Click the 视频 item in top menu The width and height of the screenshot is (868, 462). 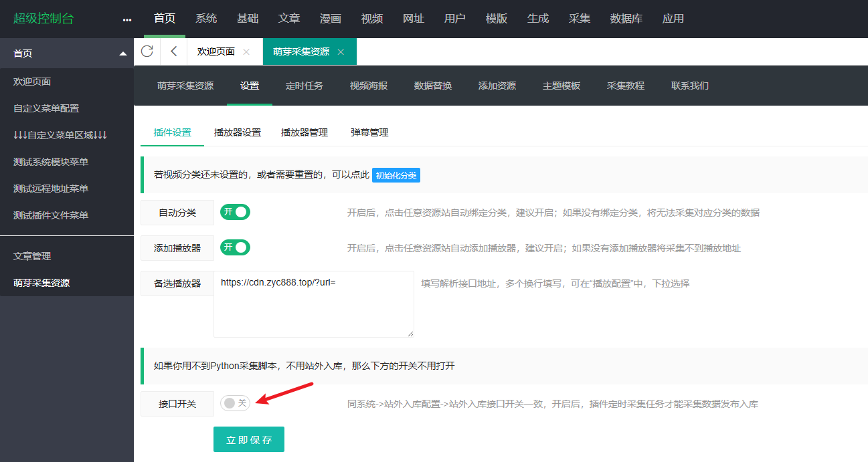pos(372,19)
